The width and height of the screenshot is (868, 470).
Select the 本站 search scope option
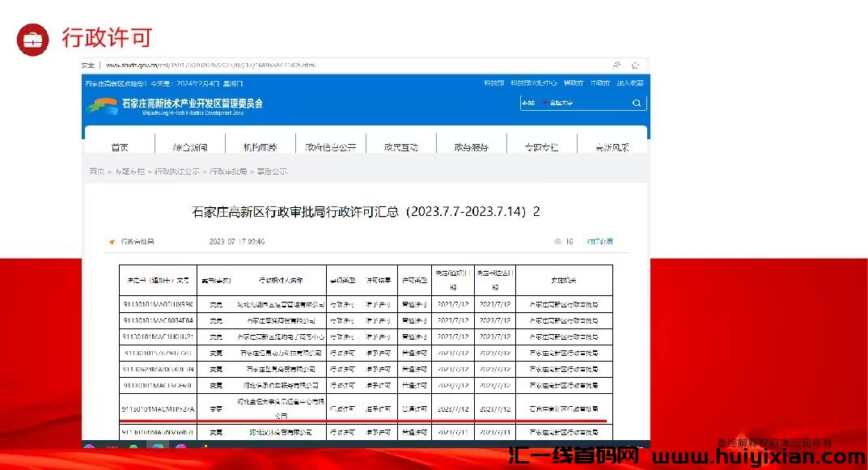coord(528,103)
